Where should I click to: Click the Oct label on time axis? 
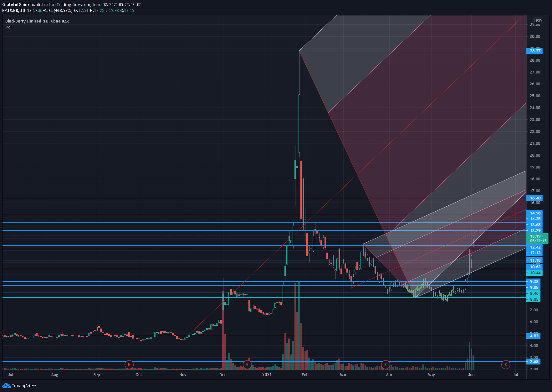139,374
